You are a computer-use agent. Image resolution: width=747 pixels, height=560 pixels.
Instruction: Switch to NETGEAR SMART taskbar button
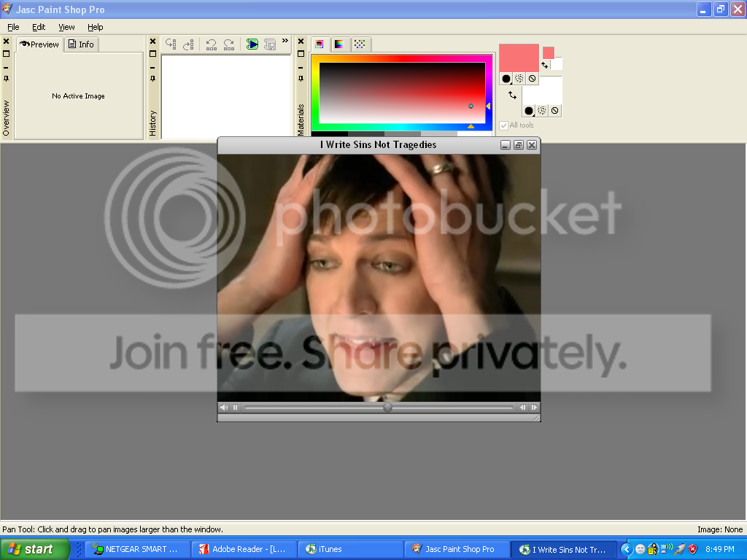click(138, 550)
